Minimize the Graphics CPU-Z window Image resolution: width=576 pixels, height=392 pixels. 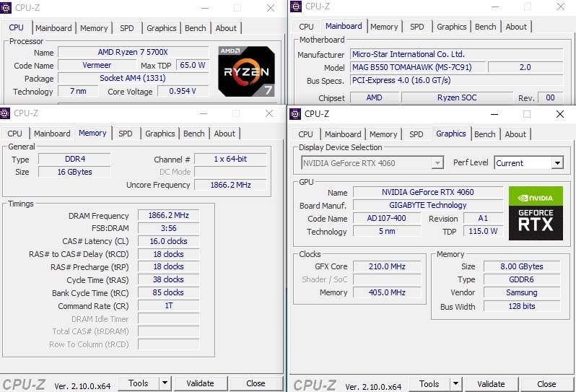[x=494, y=114]
